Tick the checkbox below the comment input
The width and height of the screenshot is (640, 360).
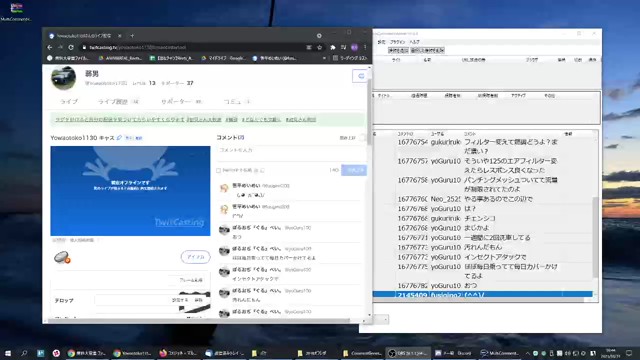pos(218,170)
